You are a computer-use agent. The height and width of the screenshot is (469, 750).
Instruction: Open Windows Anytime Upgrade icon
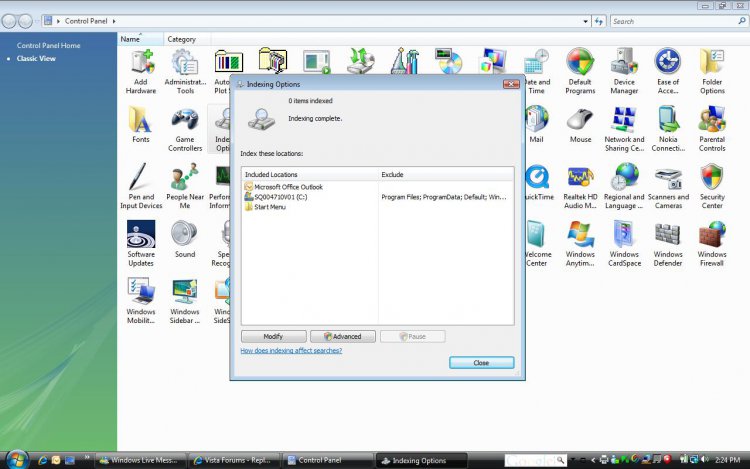point(580,244)
